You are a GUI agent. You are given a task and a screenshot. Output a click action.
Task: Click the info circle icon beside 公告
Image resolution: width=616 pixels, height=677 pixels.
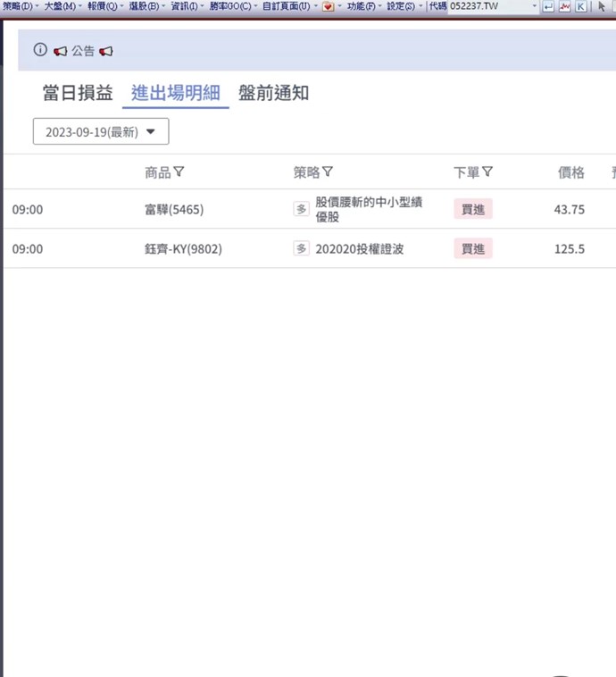[40, 50]
